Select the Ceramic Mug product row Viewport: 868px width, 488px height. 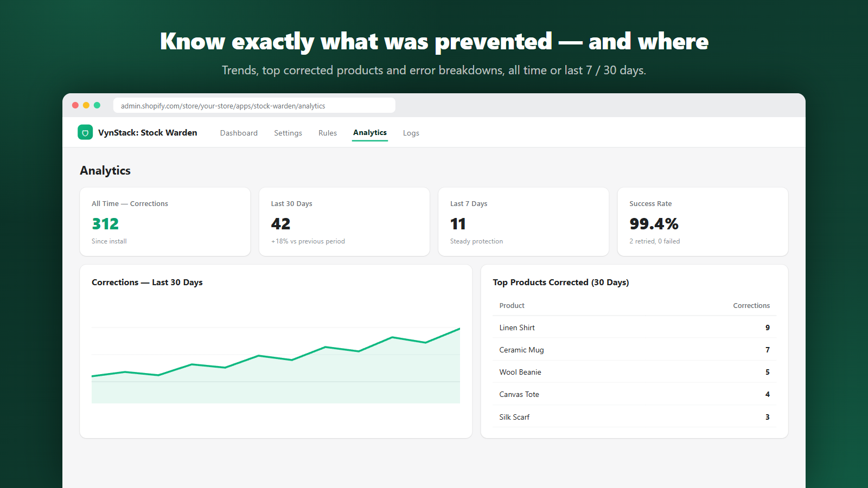tap(634, 350)
